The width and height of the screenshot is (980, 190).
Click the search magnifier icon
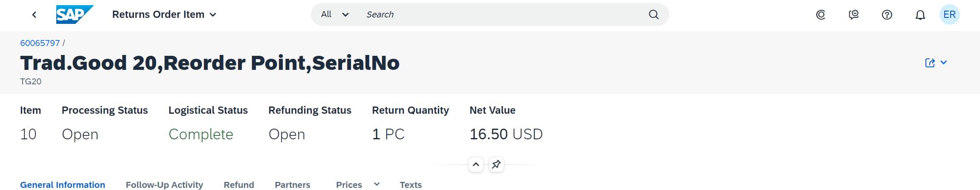[x=653, y=14]
